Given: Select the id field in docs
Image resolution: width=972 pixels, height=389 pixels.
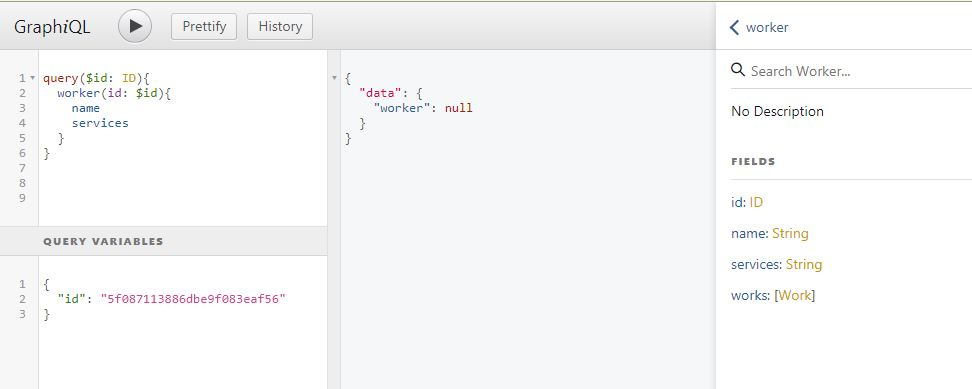Looking at the screenshot, I should pyautogui.click(x=737, y=202).
